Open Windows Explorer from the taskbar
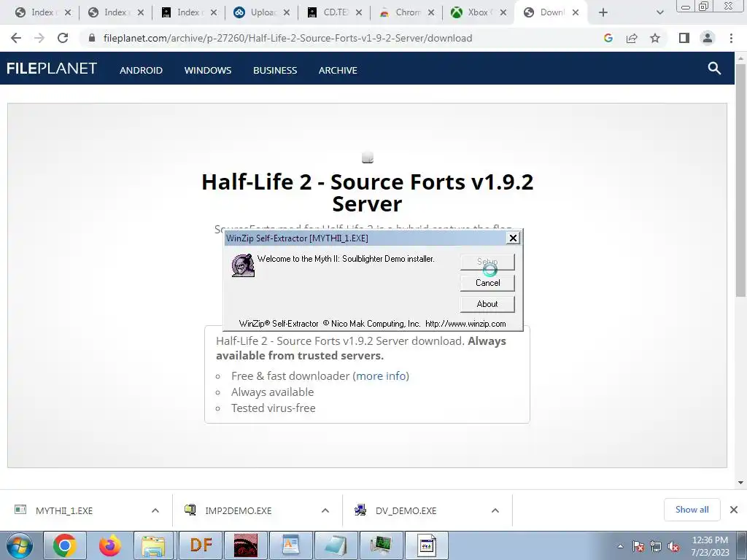The width and height of the screenshot is (747, 560). pyautogui.click(x=155, y=545)
